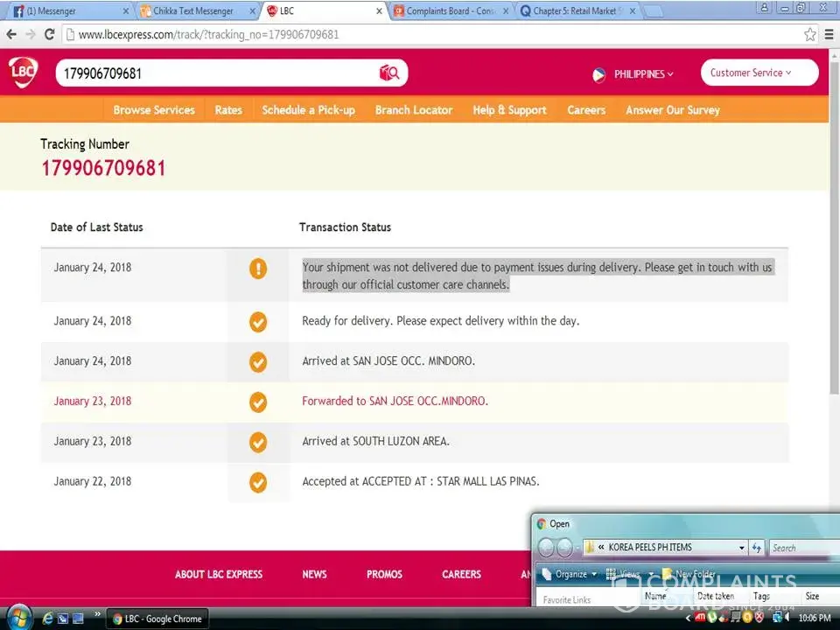The width and height of the screenshot is (840, 630).
Task: Click the browser back arrow
Action: coord(11,35)
